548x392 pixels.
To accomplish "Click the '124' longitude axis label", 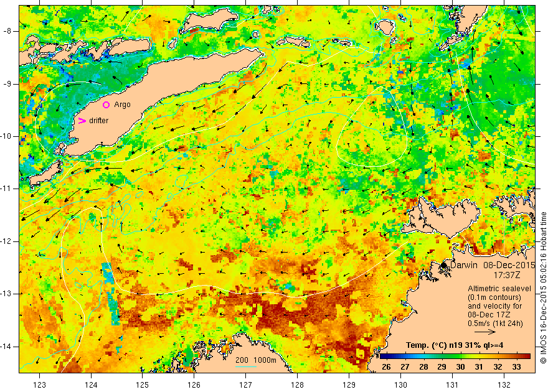I will [x=91, y=385].
